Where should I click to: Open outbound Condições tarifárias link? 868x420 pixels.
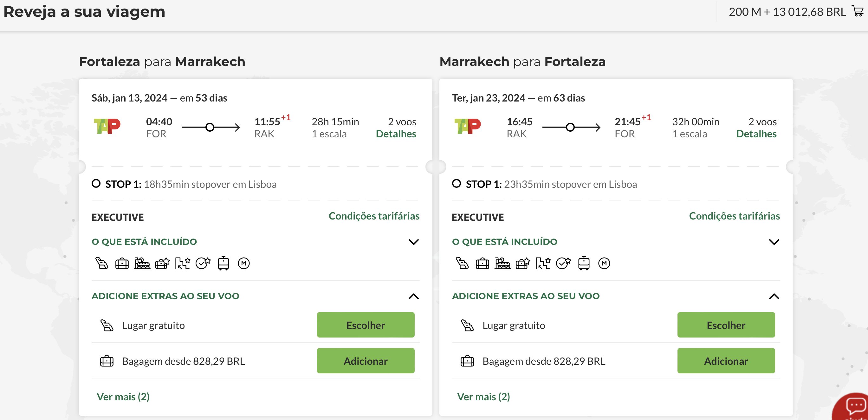pyautogui.click(x=374, y=216)
